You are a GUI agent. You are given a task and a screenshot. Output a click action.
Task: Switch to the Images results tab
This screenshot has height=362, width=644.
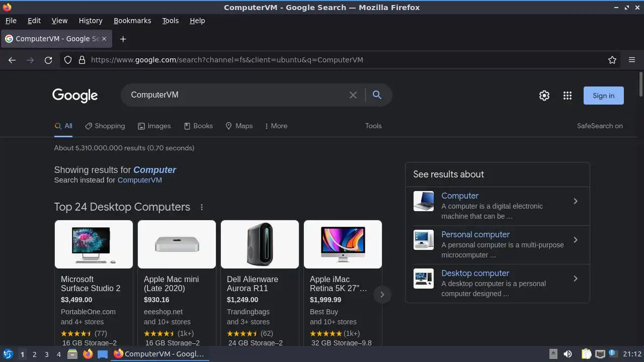tap(154, 126)
